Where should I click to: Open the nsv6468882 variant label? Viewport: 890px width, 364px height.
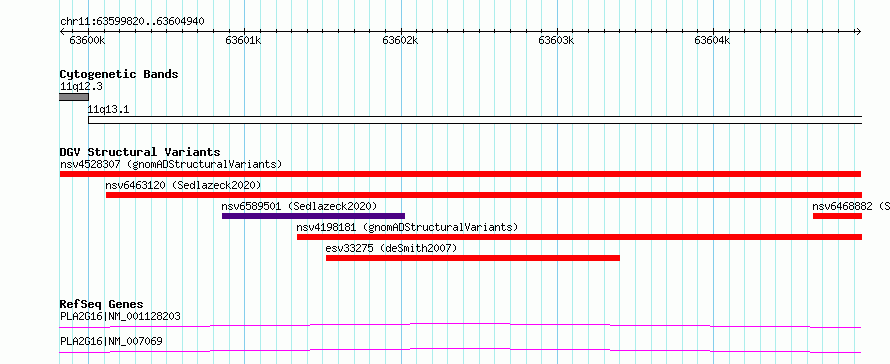[x=851, y=207]
